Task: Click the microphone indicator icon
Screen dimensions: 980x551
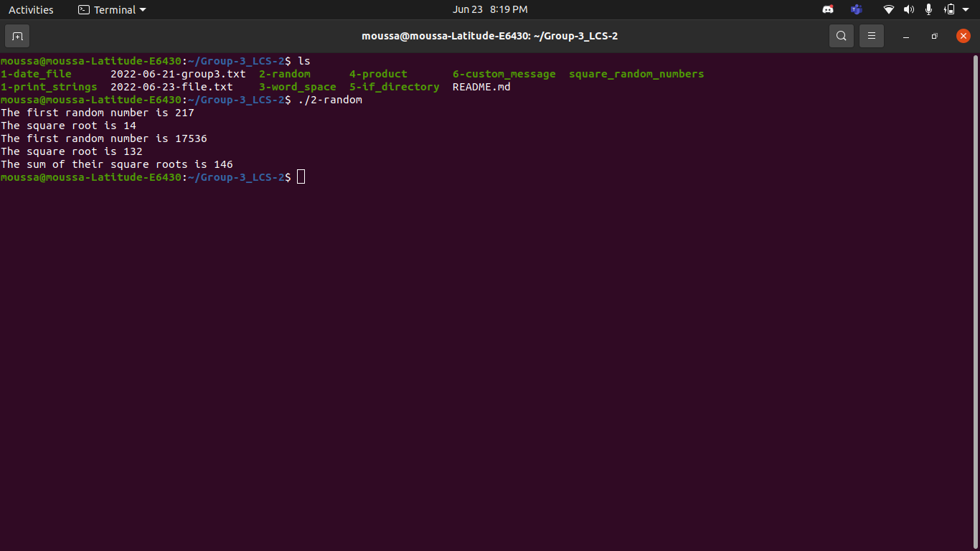Action: (x=928, y=9)
